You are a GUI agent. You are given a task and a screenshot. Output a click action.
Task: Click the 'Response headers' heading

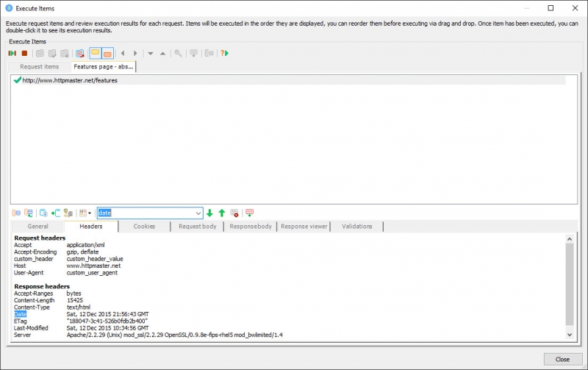tap(42, 286)
